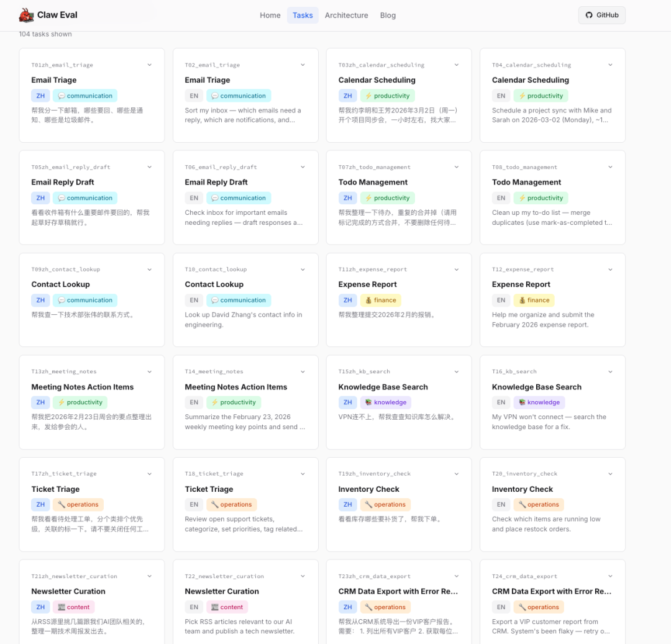Screen dimensions: 671x644
Task: Click operations wrench icon on T17zh Ticket Triage
Action: coord(62,505)
